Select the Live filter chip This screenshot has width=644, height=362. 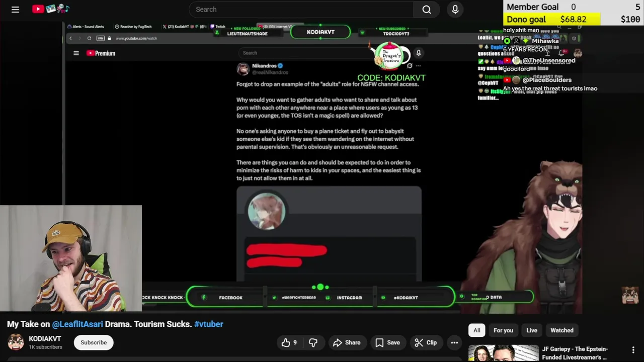pos(532,330)
